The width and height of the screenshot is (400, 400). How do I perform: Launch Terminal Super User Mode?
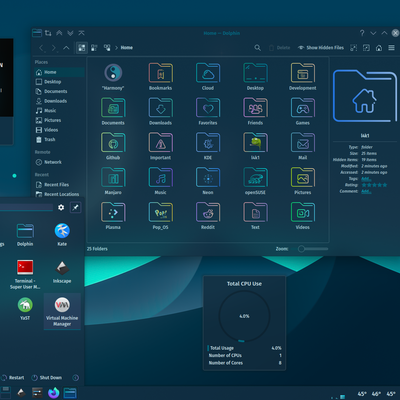(25, 274)
